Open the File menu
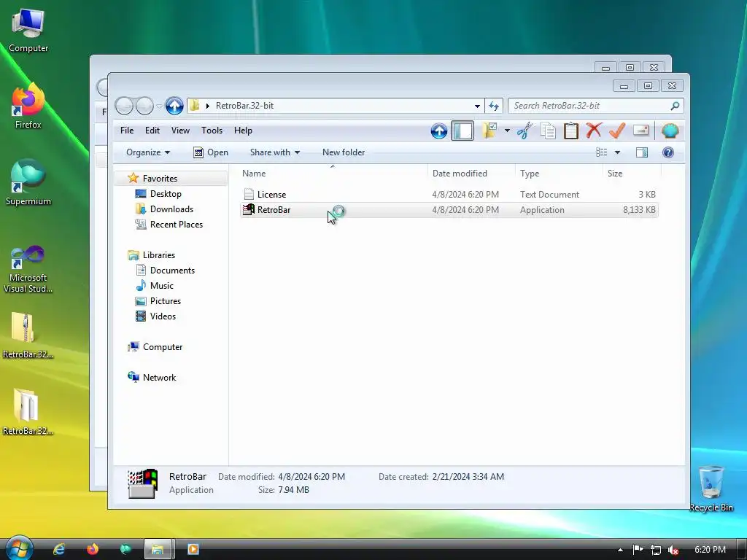747x560 pixels. point(127,131)
